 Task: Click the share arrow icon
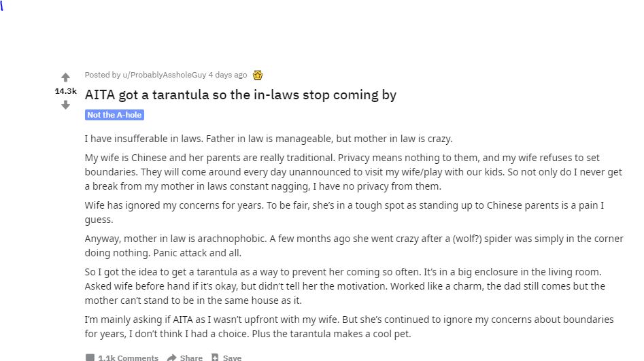[x=172, y=358]
